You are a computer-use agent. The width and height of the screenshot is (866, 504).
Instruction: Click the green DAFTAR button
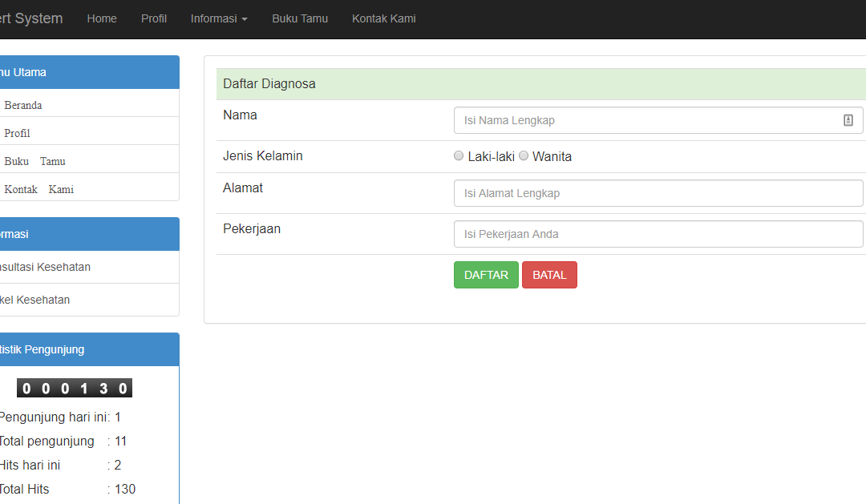pos(486,275)
